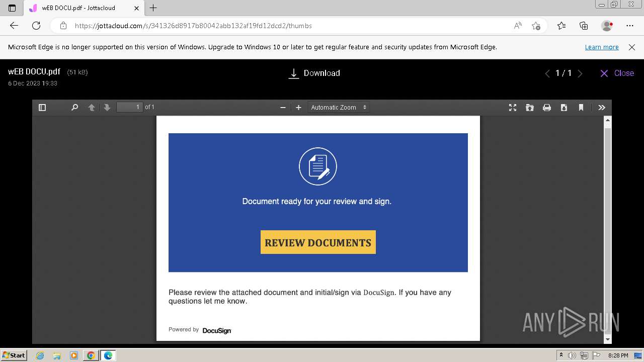Screen dimensions: 644x362
Task: Open the Windows Start menu
Action: [14, 355]
